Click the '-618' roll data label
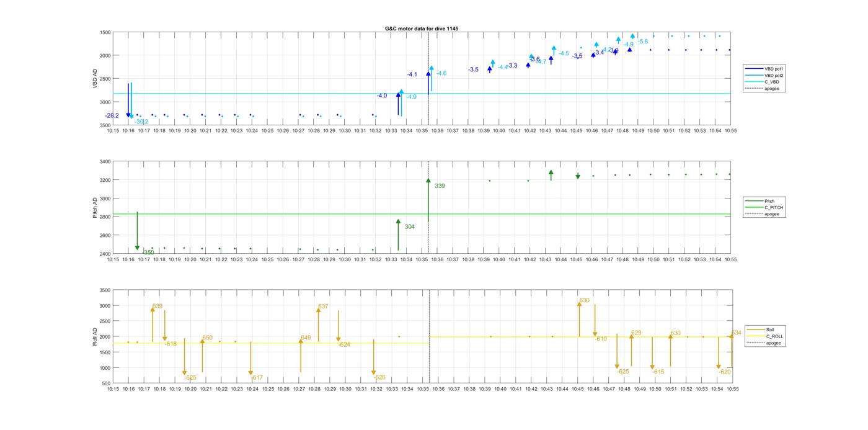Image resolution: width=868 pixels, height=430 pixels. (170, 344)
